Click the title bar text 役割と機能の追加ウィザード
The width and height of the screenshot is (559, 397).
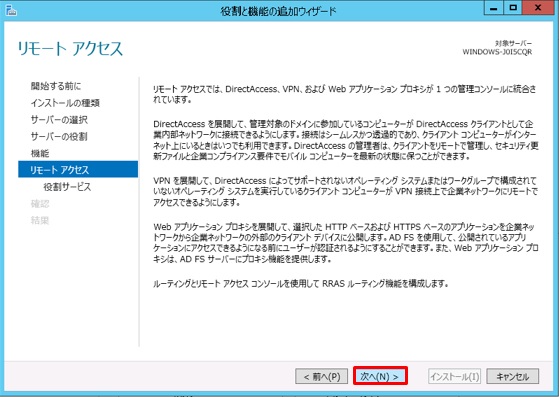(278, 11)
